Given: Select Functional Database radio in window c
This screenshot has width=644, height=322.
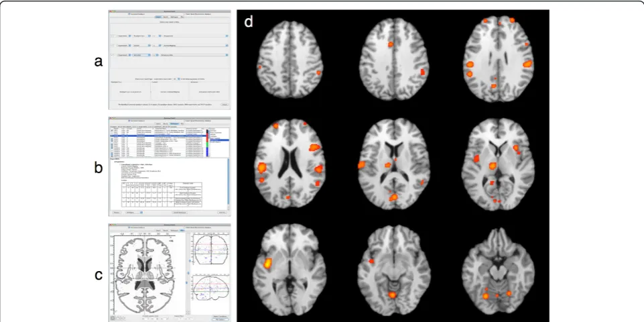Looking at the screenshot, I should tap(129, 227).
